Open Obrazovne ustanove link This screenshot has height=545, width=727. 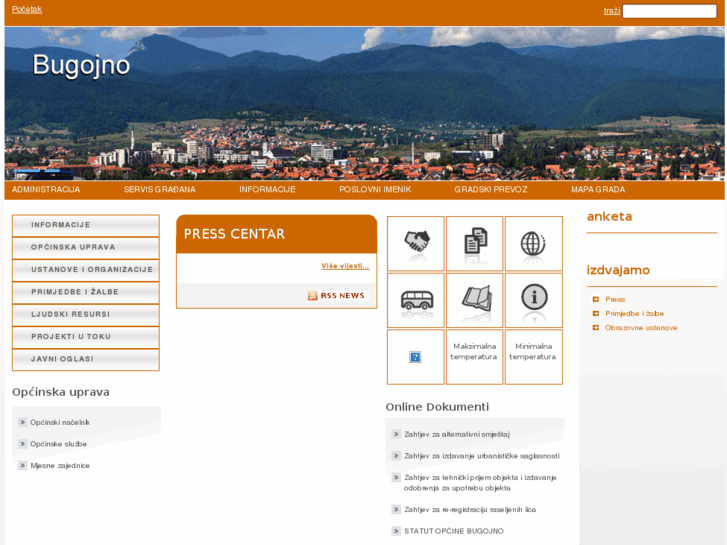tap(641, 327)
